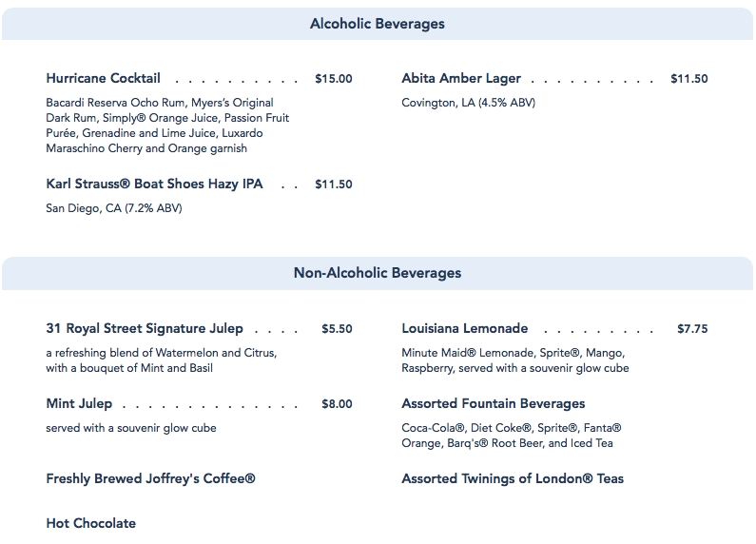Click the Non-Alcoholic Beverages section header
This screenshot has width=756, height=544.
(x=378, y=273)
